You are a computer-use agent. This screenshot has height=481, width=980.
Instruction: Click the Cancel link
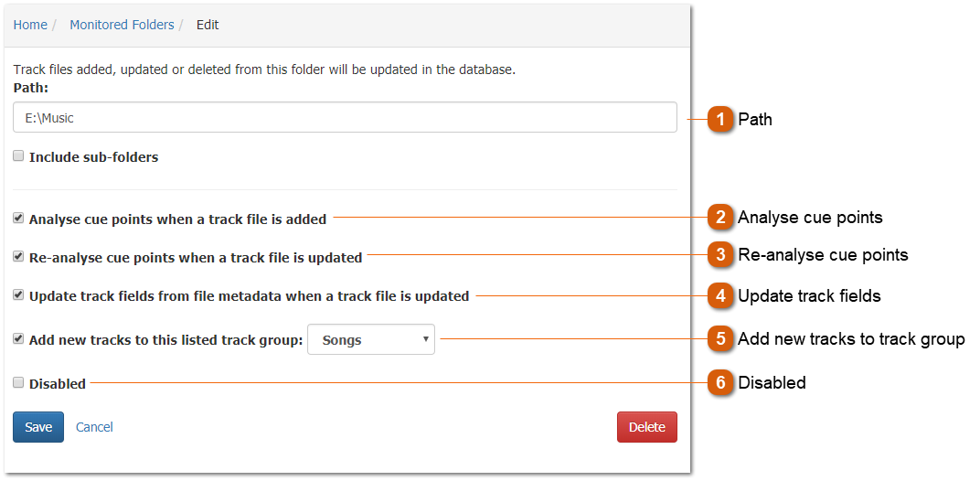click(94, 427)
